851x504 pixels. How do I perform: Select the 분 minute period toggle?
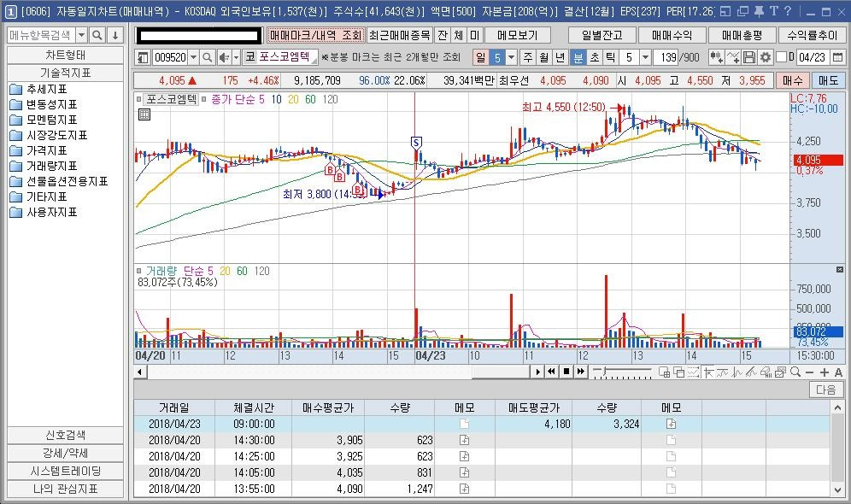pyautogui.click(x=578, y=57)
